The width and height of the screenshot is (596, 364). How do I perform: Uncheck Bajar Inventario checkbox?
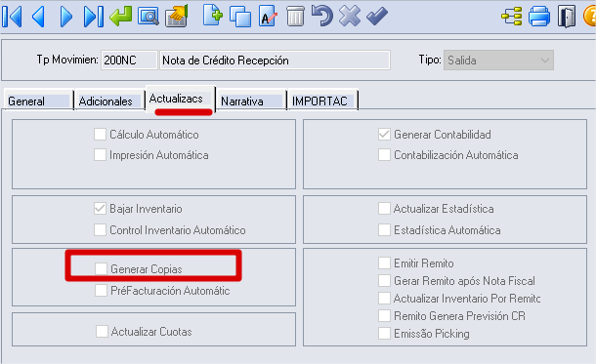coord(100,209)
